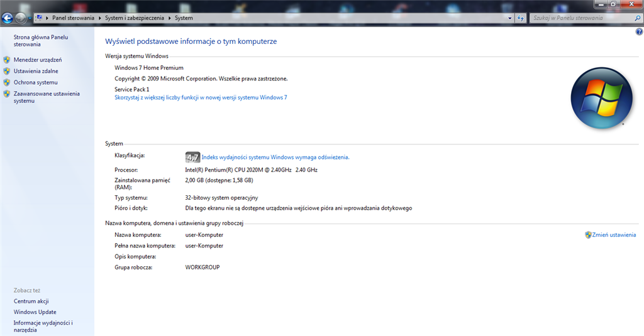Open Windows Update link
This screenshot has width=644, height=336.
(x=35, y=312)
